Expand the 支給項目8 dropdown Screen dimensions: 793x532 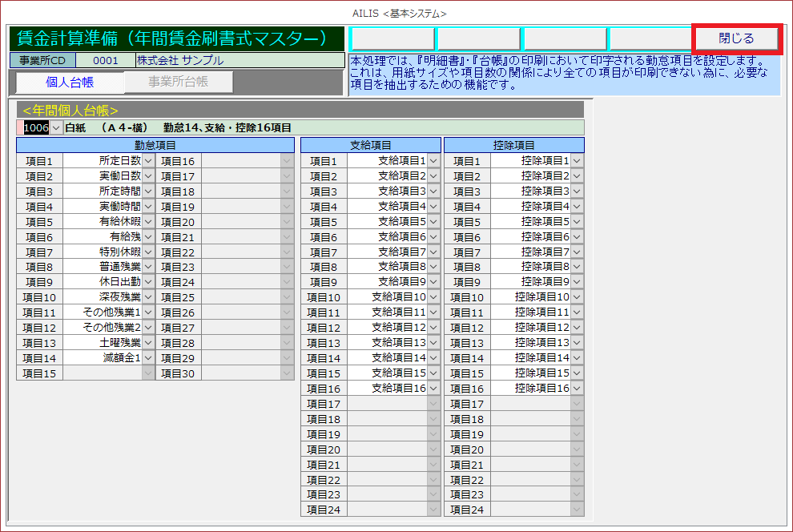tap(433, 267)
